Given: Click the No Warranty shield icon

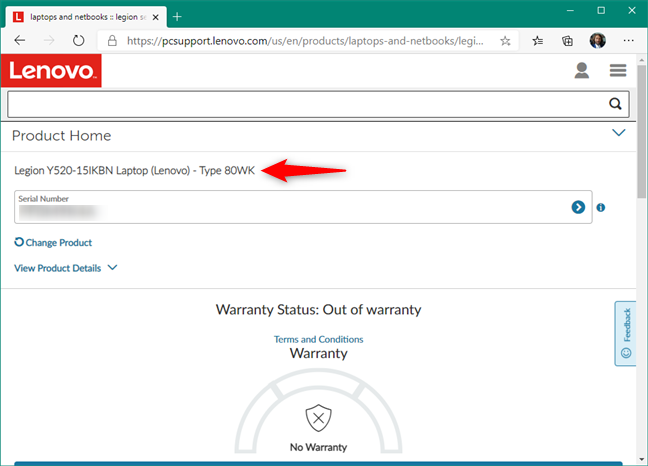Looking at the screenshot, I should (318, 418).
